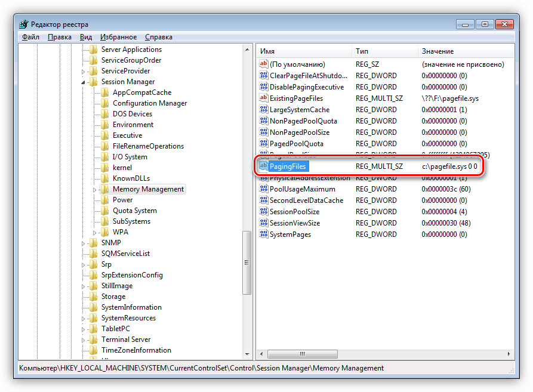The height and width of the screenshot is (392, 533).
Task: Click the Memory Management folder icon
Action: [x=104, y=189]
